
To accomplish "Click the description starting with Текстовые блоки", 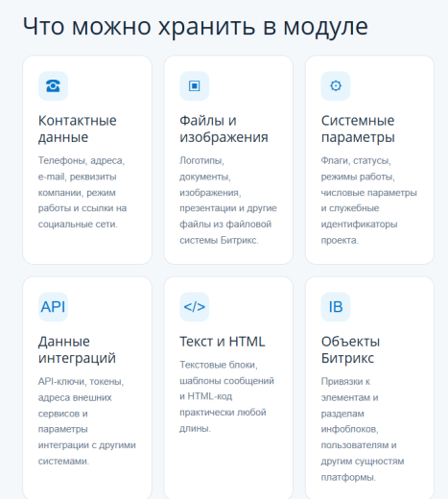I will pyautogui.click(x=226, y=396).
